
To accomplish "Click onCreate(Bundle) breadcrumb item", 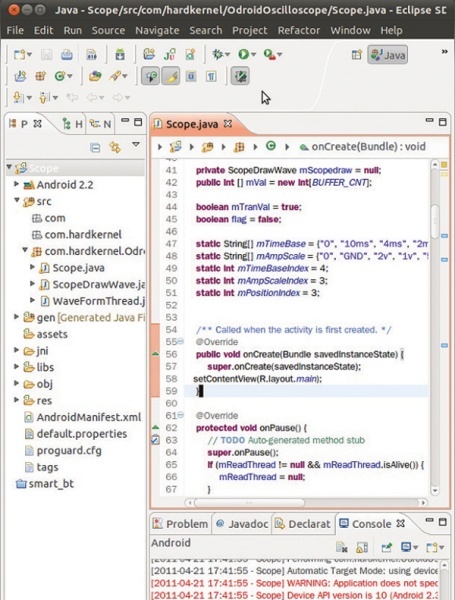I will [x=363, y=147].
